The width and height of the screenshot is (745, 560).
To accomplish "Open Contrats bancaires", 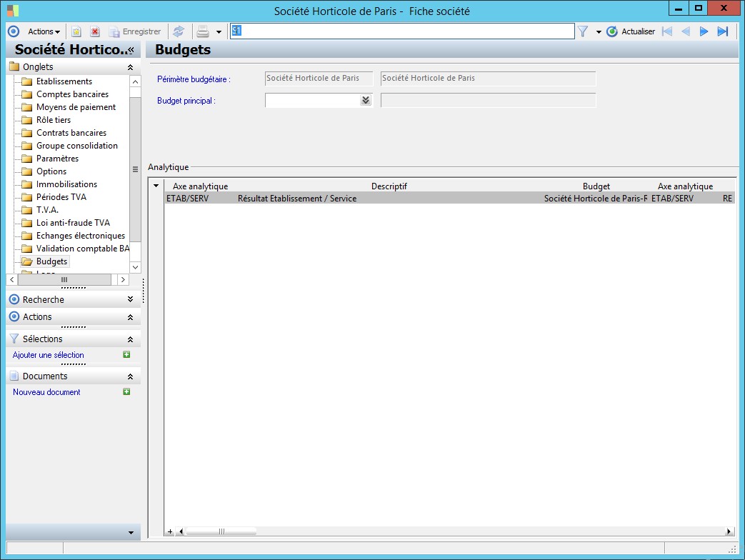I will [71, 133].
